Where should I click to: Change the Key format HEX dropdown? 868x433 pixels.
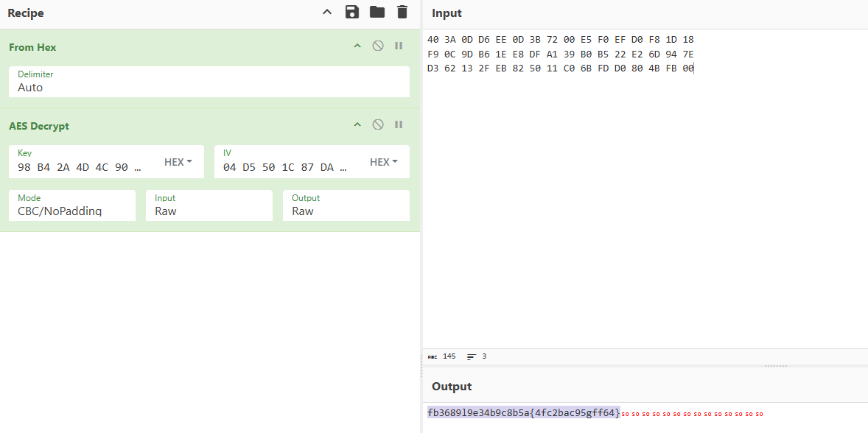[x=178, y=162]
